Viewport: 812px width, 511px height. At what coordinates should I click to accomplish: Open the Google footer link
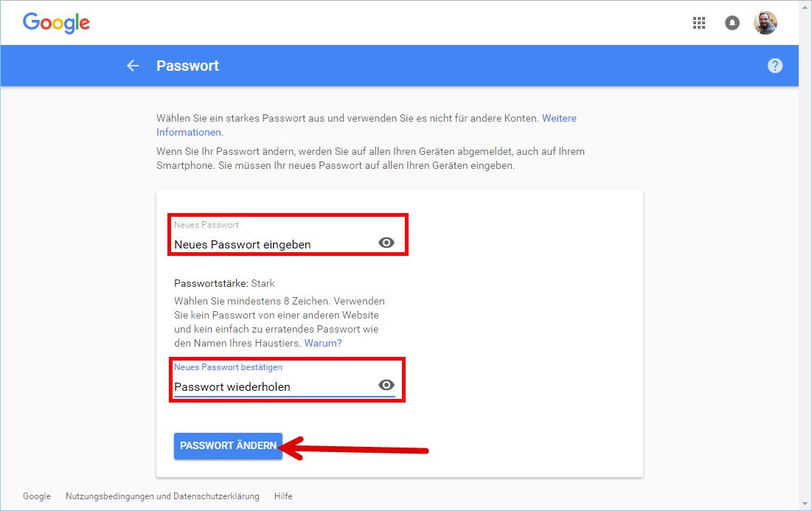click(37, 496)
